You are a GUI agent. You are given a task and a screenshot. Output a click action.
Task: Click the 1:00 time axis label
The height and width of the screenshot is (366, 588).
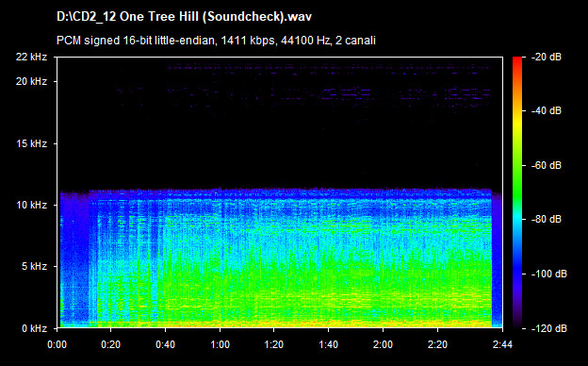(x=220, y=344)
